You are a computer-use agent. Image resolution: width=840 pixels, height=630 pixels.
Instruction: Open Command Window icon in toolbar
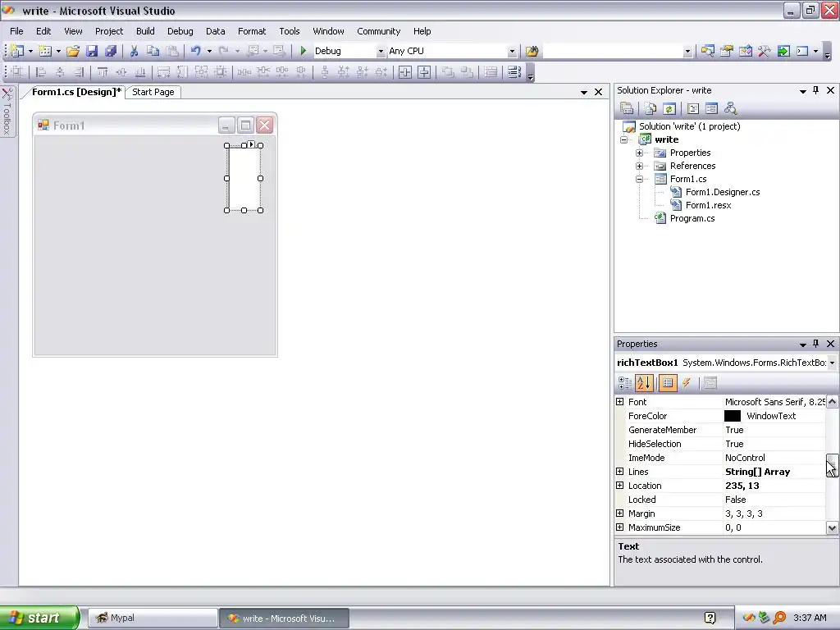click(802, 51)
